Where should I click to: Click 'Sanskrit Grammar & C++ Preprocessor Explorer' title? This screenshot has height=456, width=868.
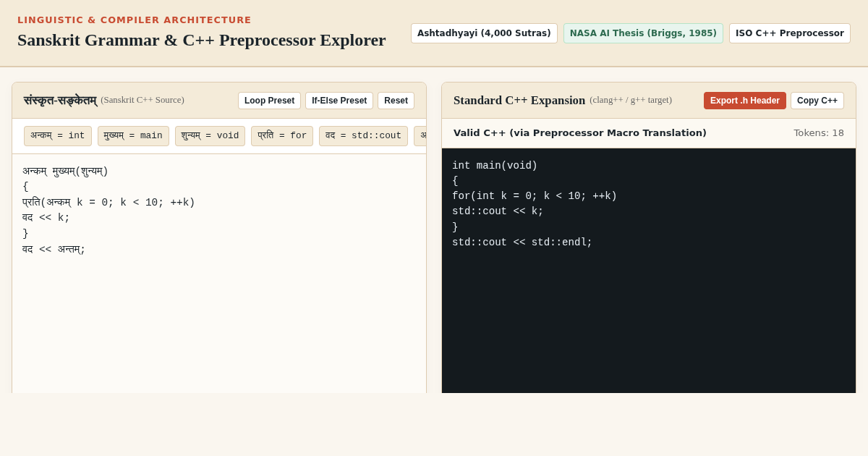[202, 41]
